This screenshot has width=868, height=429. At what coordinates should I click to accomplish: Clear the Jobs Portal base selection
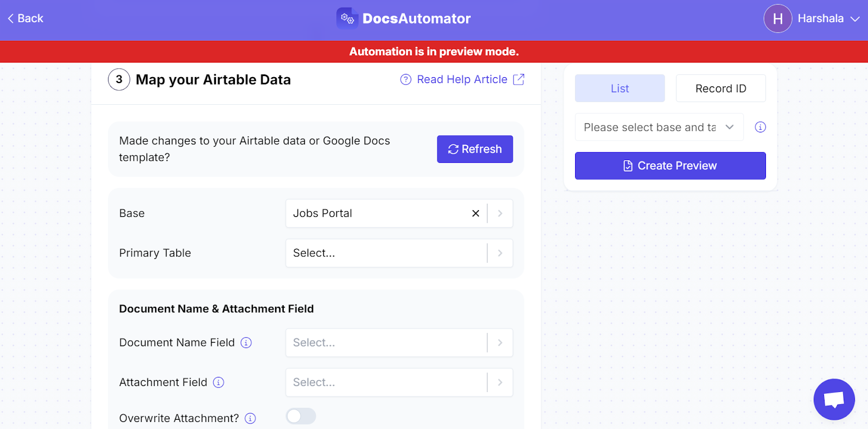pyautogui.click(x=476, y=213)
